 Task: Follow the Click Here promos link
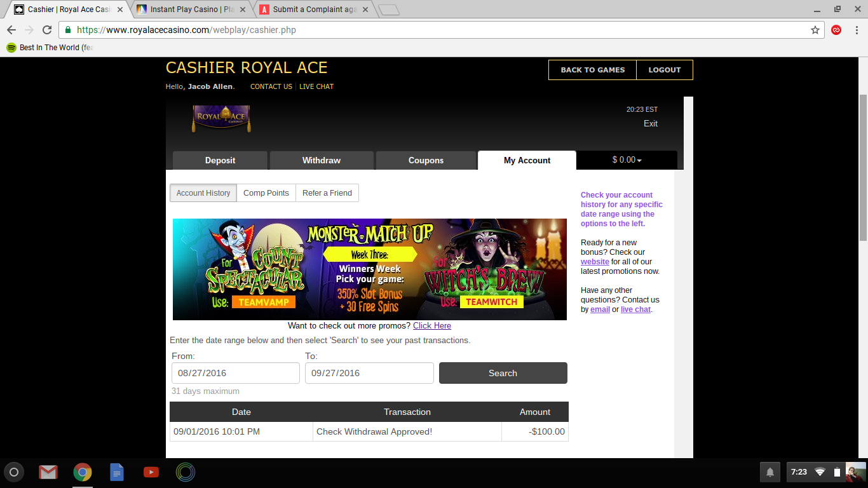pyautogui.click(x=432, y=325)
